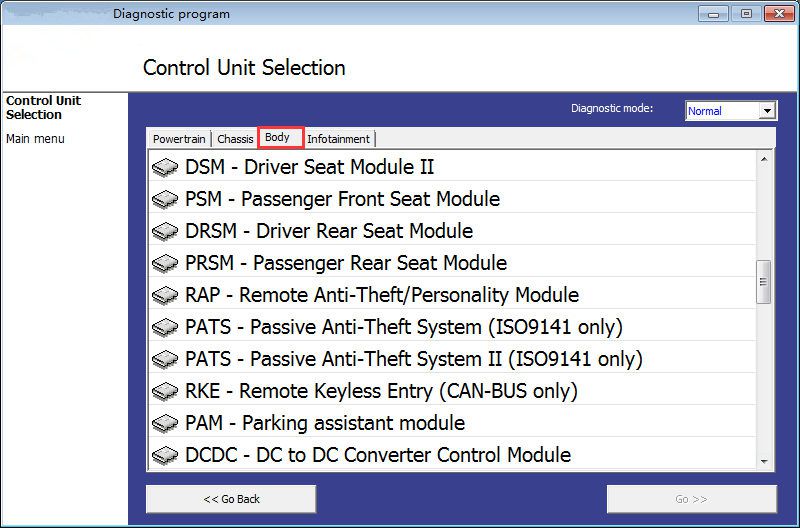Click the Go >> button

coord(691,499)
